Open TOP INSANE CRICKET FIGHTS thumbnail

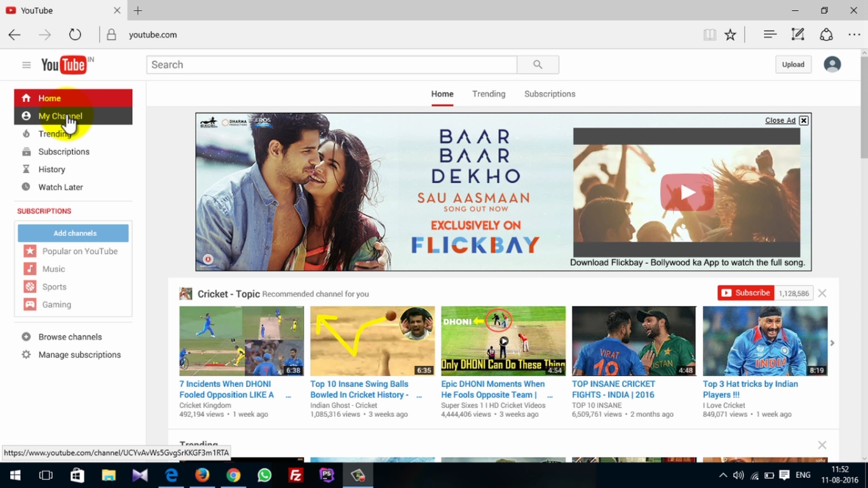(x=634, y=341)
